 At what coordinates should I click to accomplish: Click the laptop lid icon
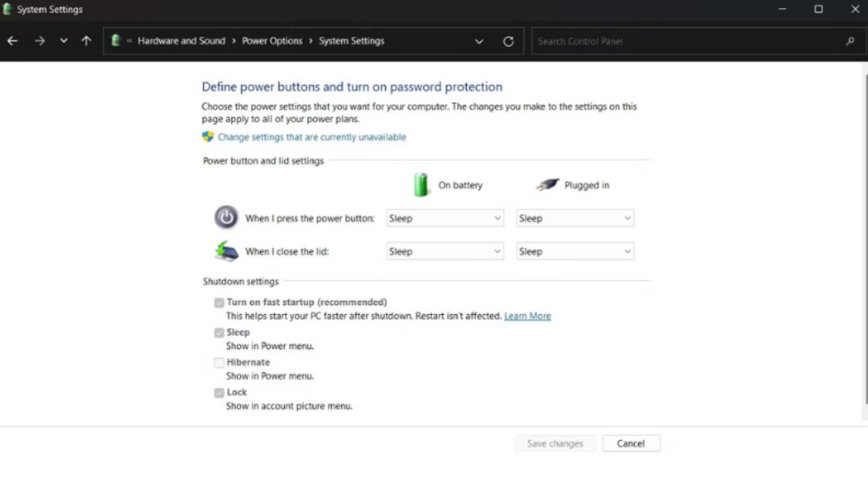coord(227,251)
